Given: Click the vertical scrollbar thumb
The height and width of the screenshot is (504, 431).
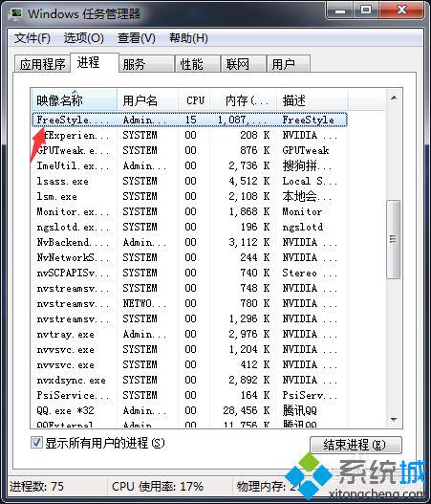Looking at the screenshot, I should 393,239.
